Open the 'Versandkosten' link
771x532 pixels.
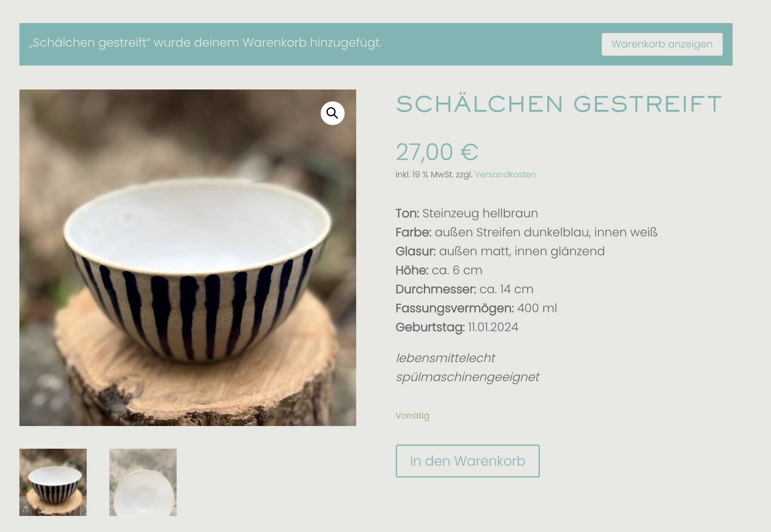coord(505,174)
